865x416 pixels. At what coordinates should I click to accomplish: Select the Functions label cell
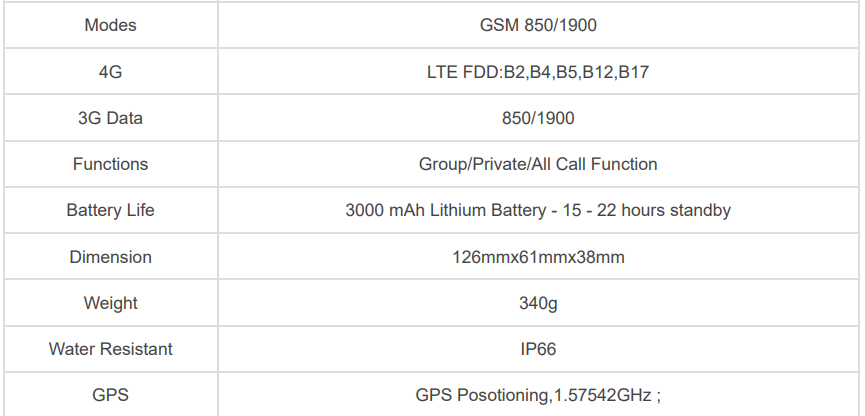point(110,164)
